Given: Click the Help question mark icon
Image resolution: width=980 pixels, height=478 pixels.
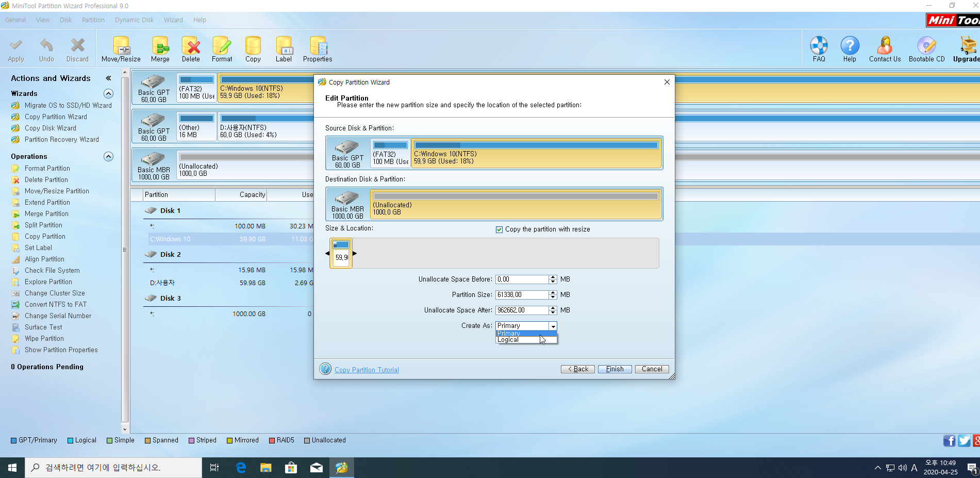Looking at the screenshot, I should pos(850,50).
